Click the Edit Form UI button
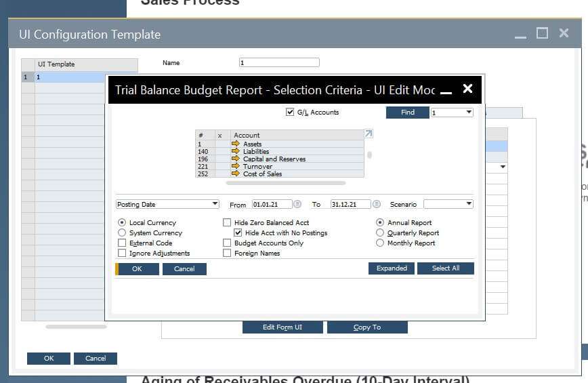 point(282,327)
